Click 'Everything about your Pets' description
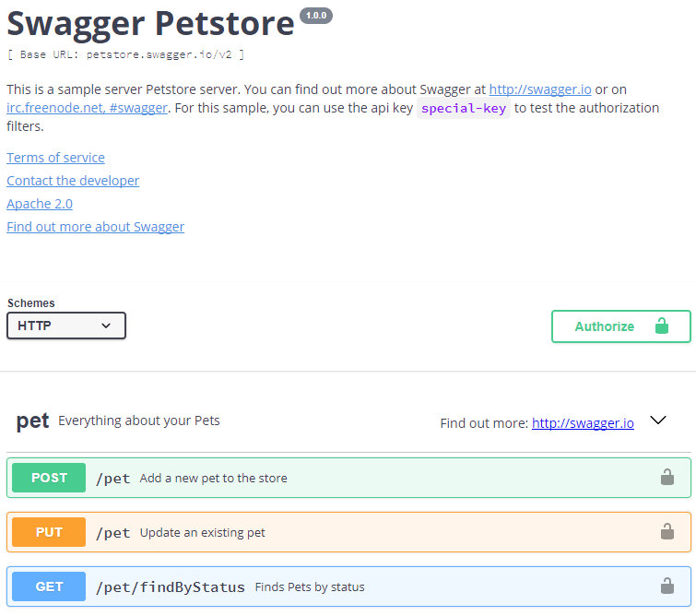Image resolution: width=696 pixels, height=616 pixels. 139,421
